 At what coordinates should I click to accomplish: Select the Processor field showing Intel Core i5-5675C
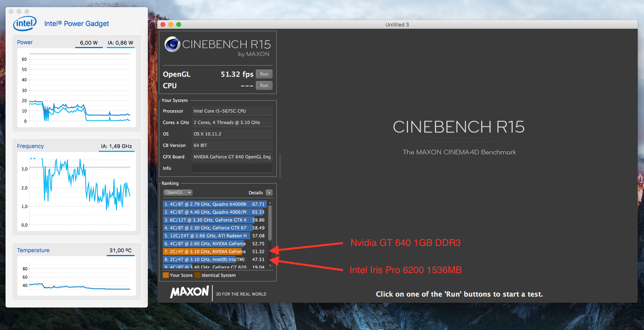pyautogui.click(x=232, y=111)
